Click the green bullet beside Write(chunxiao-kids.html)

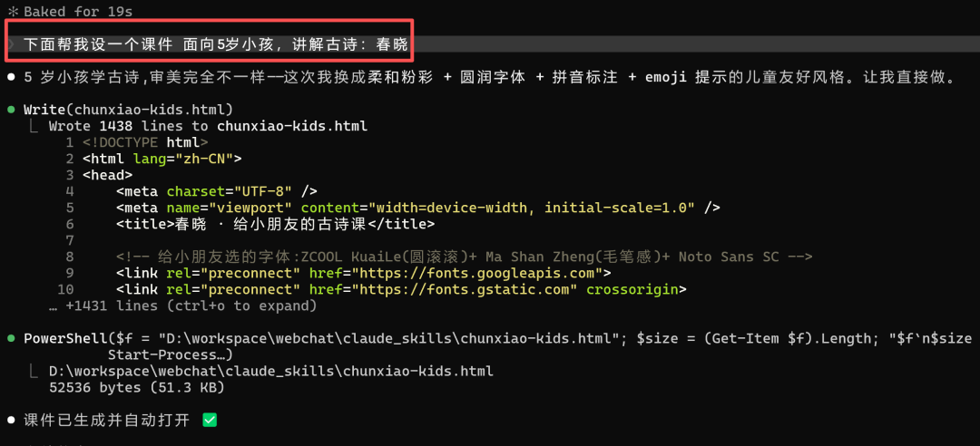click(x=11, y=110)
